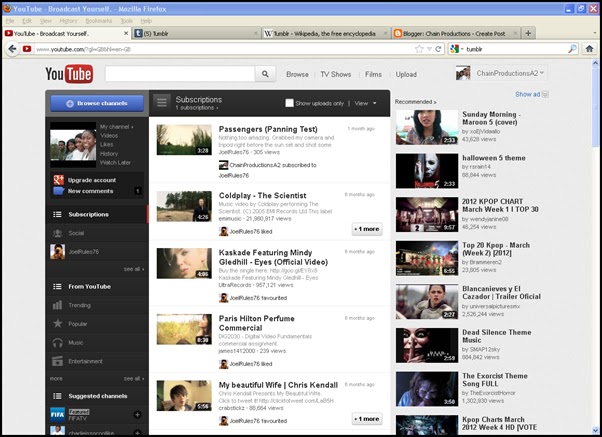Click the Social people icon

coord(58,233)
